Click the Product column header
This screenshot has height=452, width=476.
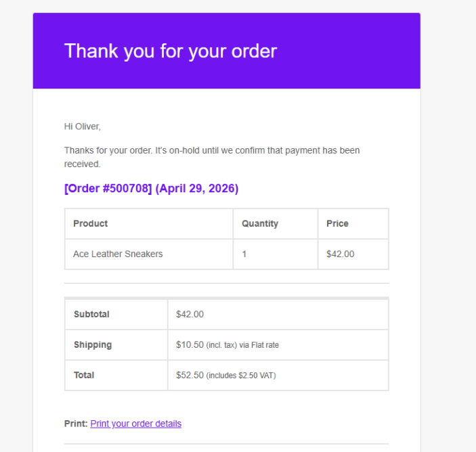pyautogui.click(x=91, y=223)
